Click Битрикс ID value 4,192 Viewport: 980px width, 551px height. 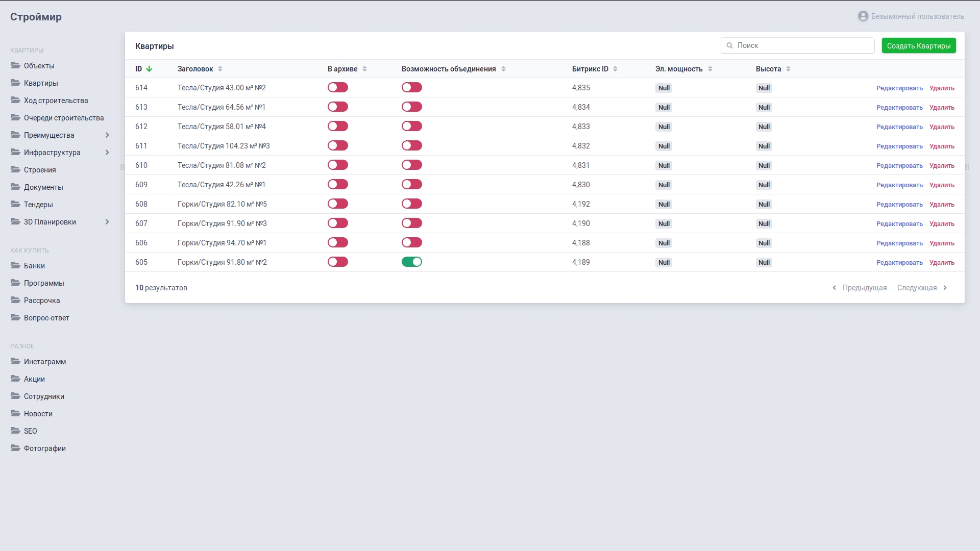coord(581,204)
